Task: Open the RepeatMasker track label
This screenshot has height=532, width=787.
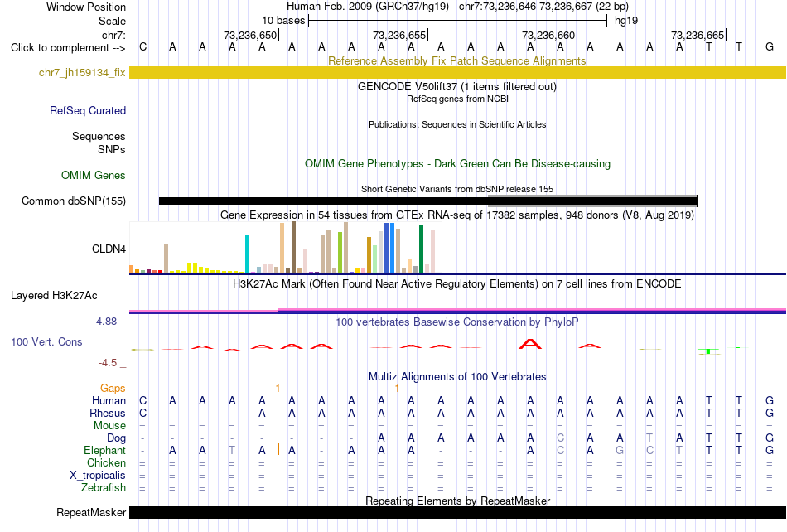Action: (91, 512)
